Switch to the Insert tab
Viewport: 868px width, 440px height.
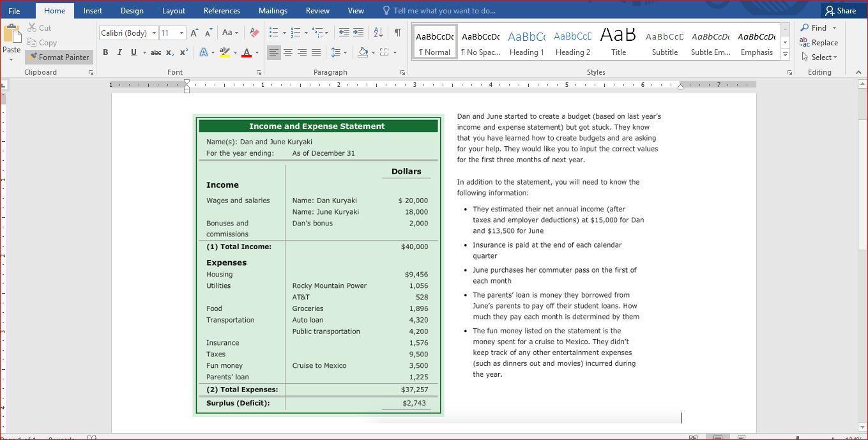tap(93, 11)
